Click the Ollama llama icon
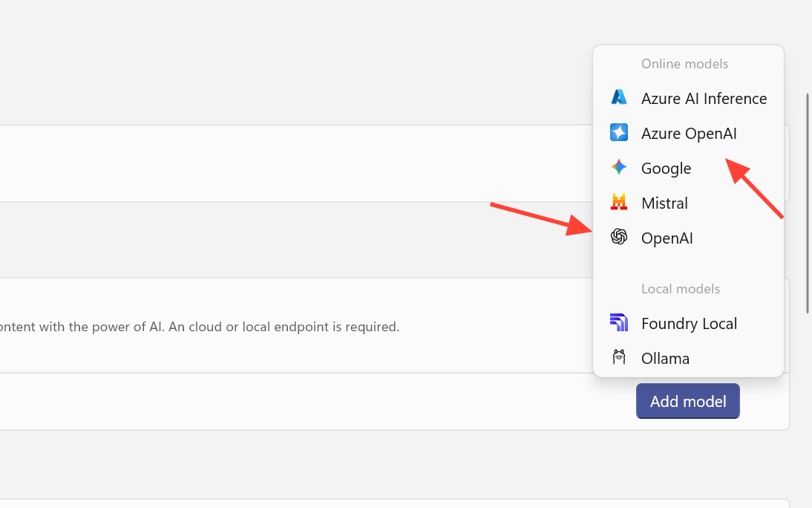The width and height of the screenshot is (812, 508). point(619,357)
